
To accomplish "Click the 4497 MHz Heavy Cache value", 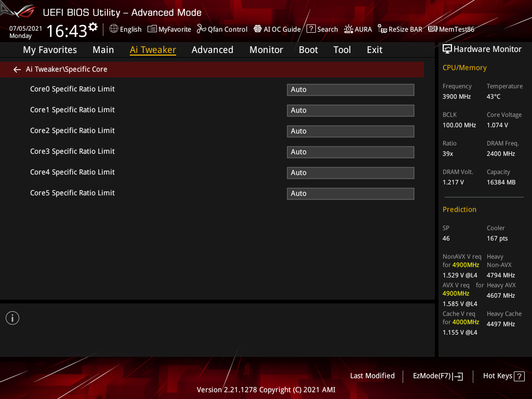I will tap(501, 324).
